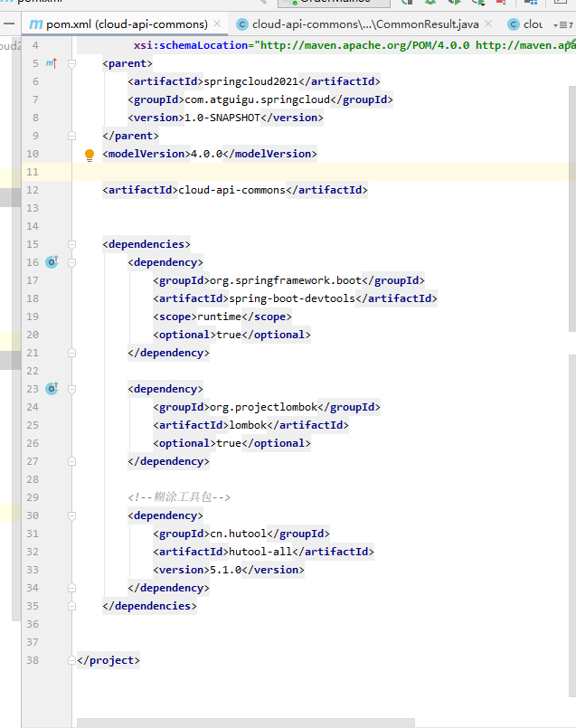Viewport: 576px width, 728px height.
Task: Click the 'lombok' artifactId value on line 25
Action: [248, 426]
